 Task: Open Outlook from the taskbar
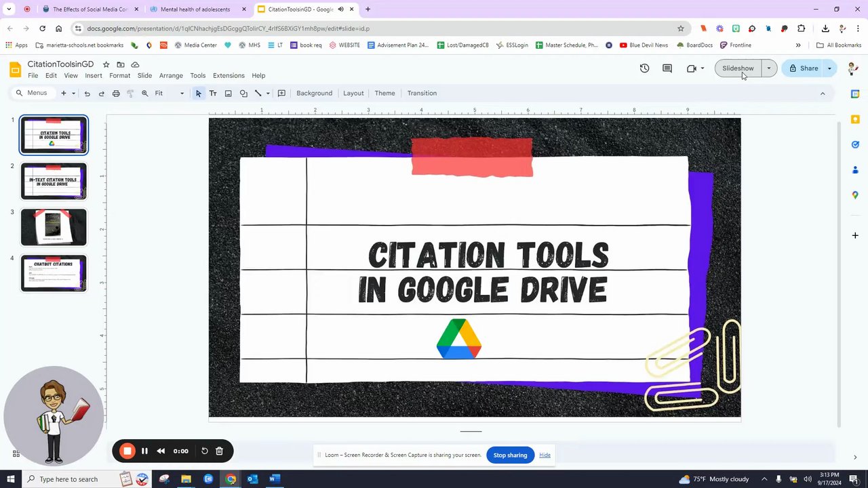point(252,479)
